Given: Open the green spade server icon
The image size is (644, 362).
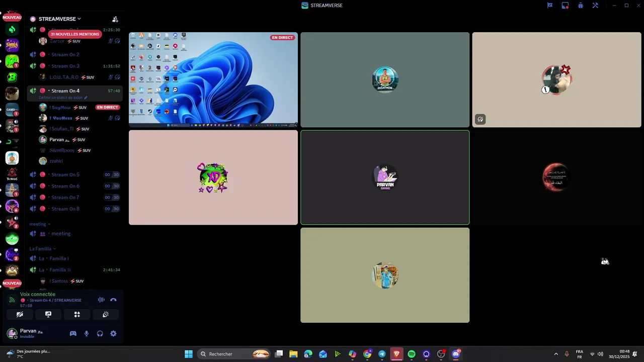Looking at the screenshot, I should [12, 29].
